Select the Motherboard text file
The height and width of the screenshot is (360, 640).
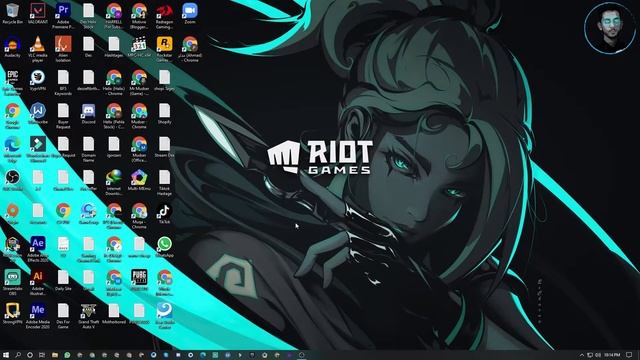tap(114, 313)
